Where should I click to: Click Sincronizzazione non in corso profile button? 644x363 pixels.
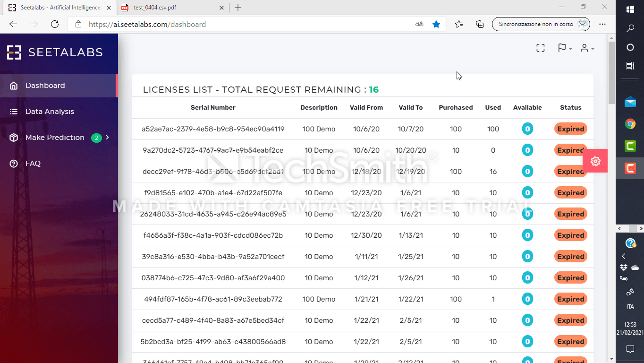coord(541,24)
